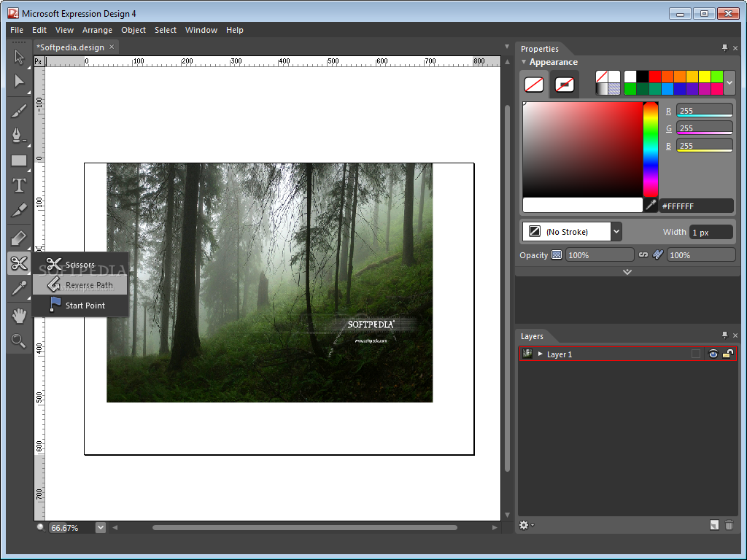
Task: Pin the Properties panel
Action: click(724, 47)
